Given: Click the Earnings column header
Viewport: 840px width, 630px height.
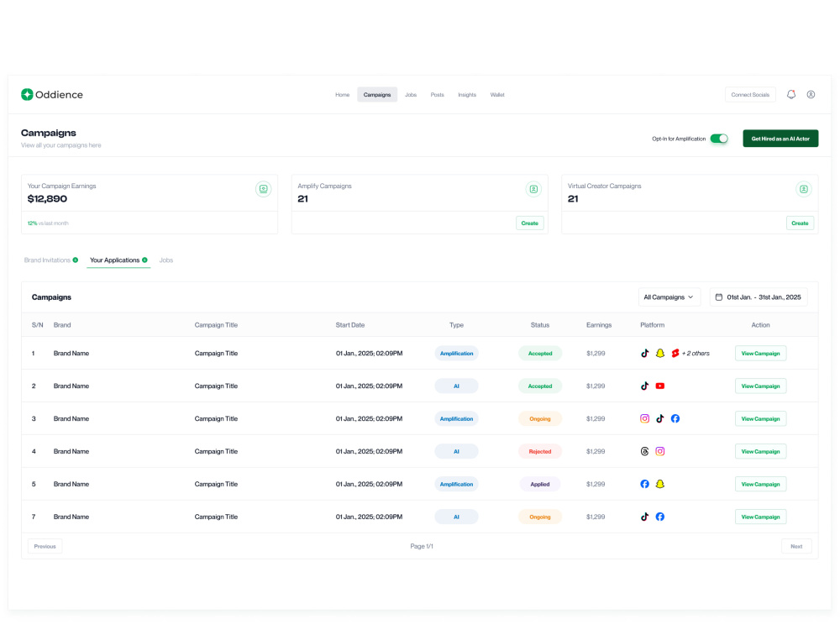Looking at the screenshot, I should (x=598, y=324).
